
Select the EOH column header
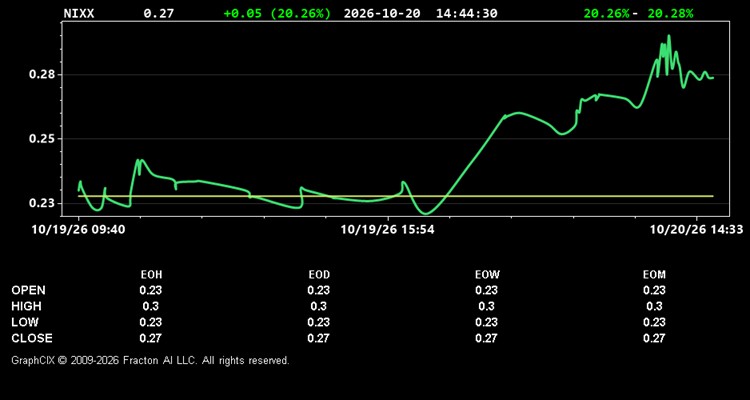(x=151, y=275)
